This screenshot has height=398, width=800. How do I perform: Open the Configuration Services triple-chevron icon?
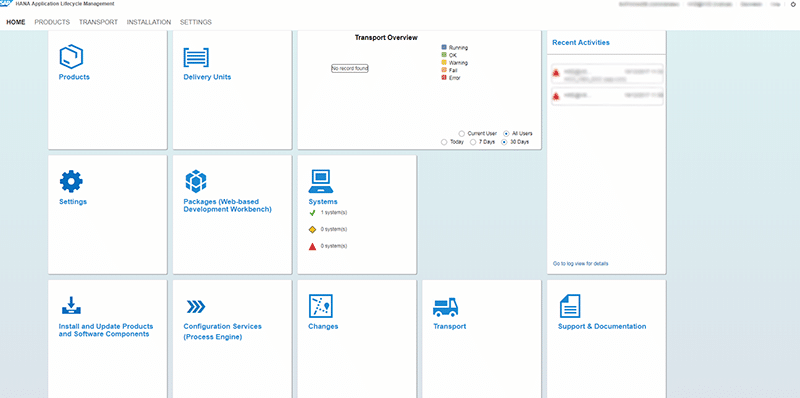tap(195, 306)
